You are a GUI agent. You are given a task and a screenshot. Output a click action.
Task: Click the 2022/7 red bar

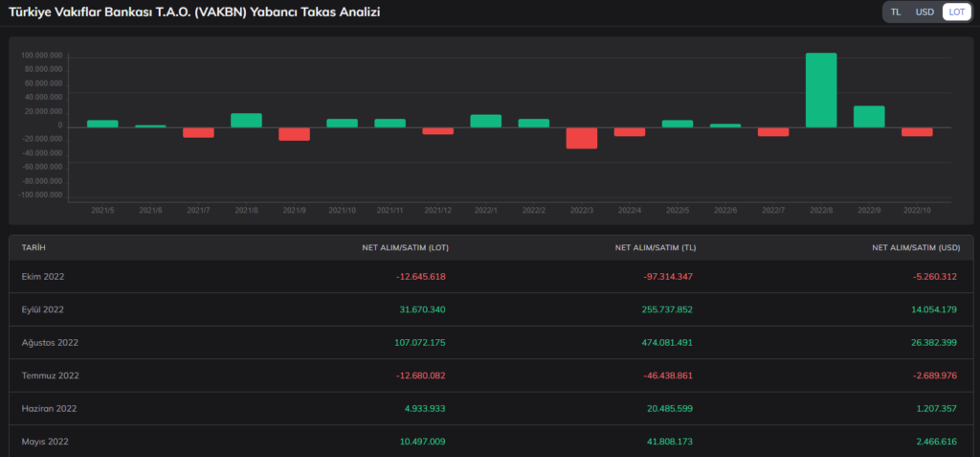(x=773, y=132)
